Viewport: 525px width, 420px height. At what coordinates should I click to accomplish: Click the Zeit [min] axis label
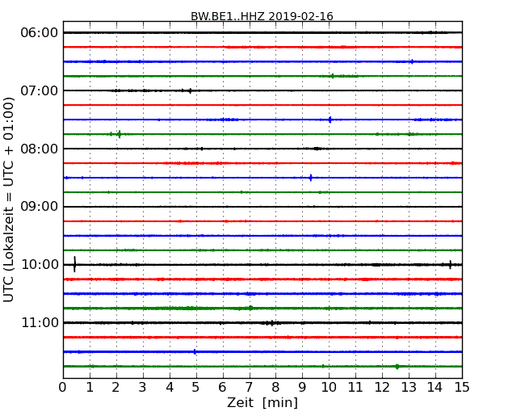(262, 402)
